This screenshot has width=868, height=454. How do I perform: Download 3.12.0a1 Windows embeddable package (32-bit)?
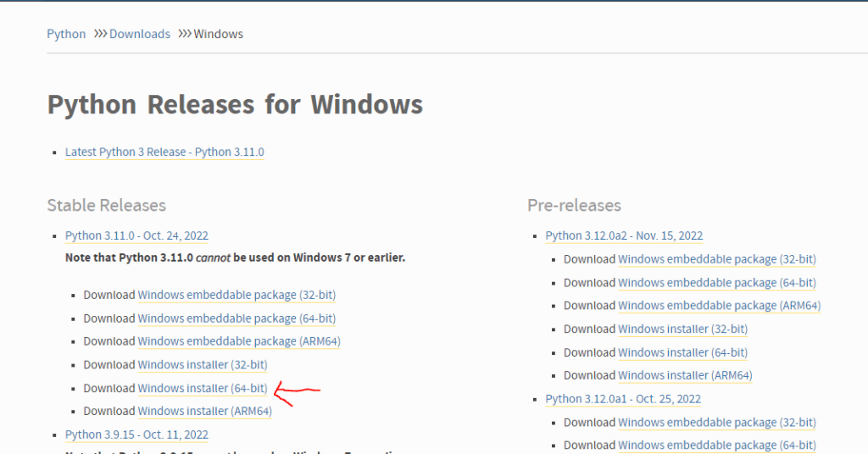(717, 423)
